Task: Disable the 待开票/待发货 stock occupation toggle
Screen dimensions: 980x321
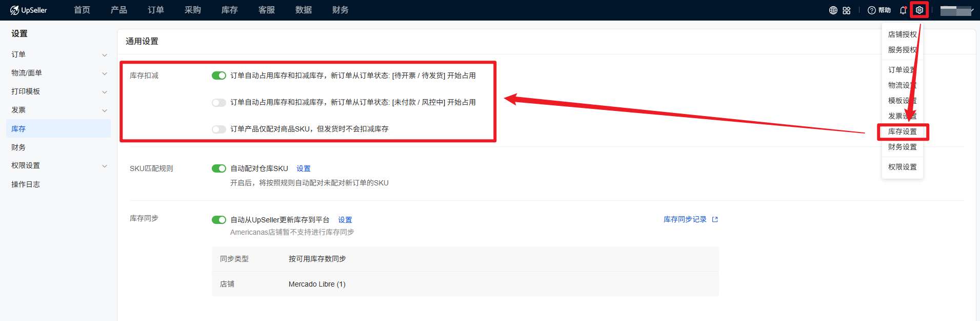Action: pos(219,75)
